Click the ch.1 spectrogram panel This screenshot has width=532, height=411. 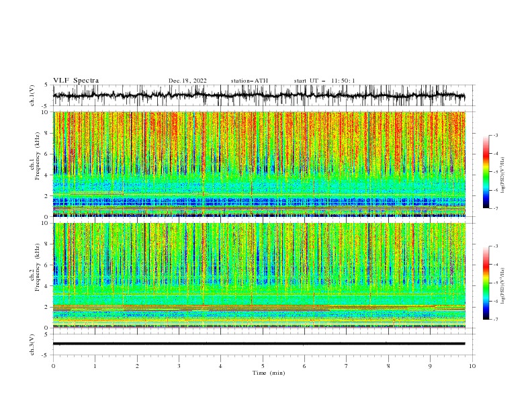click(259, 164)
